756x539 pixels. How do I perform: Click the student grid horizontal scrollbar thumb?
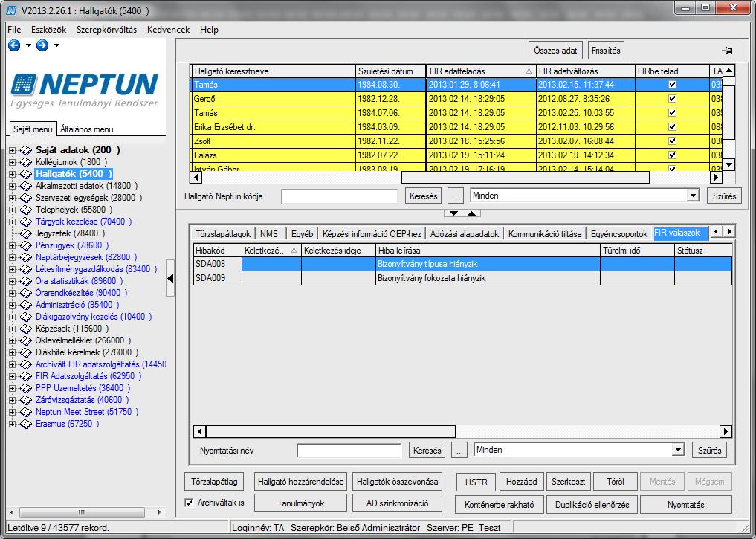(526, 178)
